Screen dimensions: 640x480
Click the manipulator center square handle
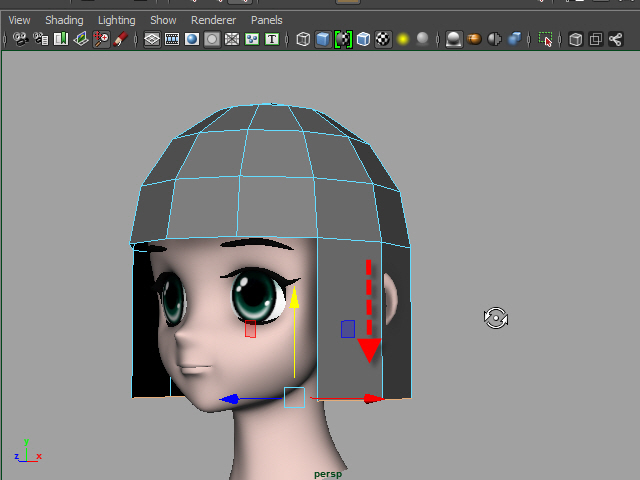pyautogui.click(x=294, y=397)
